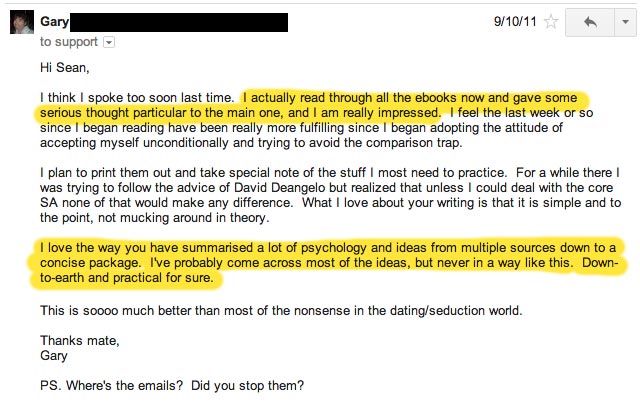The height and width of the screenshot is (416, 640).
Task: Click the 'to support' recipient text
Action: 69,42
